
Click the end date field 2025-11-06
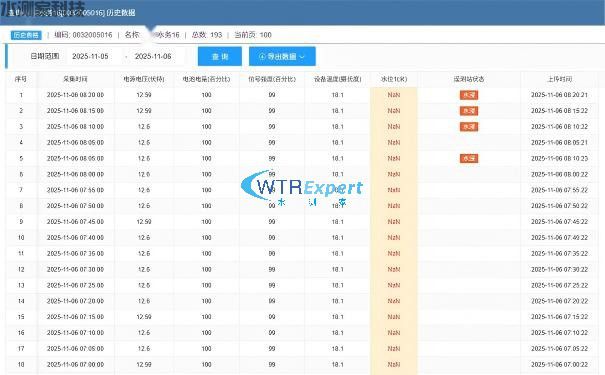click(153, 56)
